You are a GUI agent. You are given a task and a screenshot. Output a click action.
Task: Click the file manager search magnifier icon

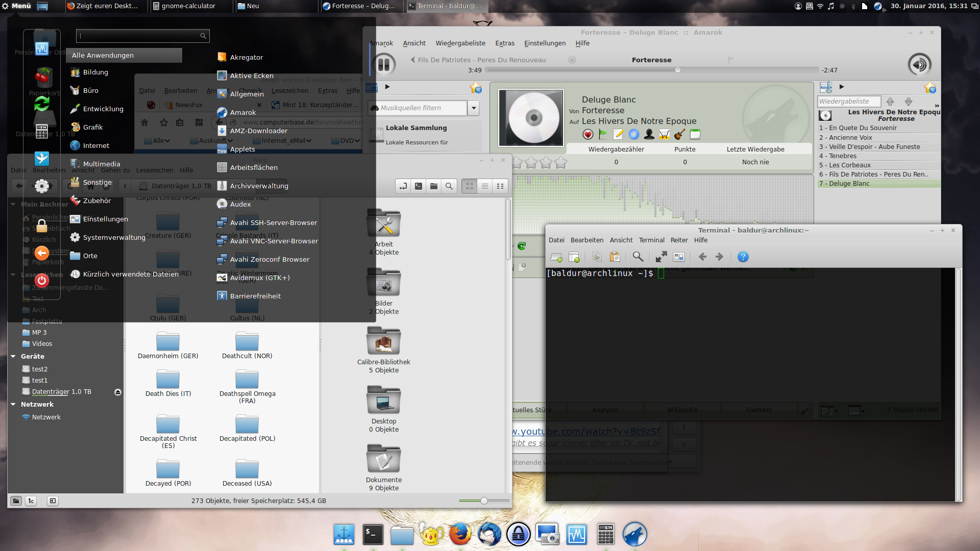tap(449, 186)
